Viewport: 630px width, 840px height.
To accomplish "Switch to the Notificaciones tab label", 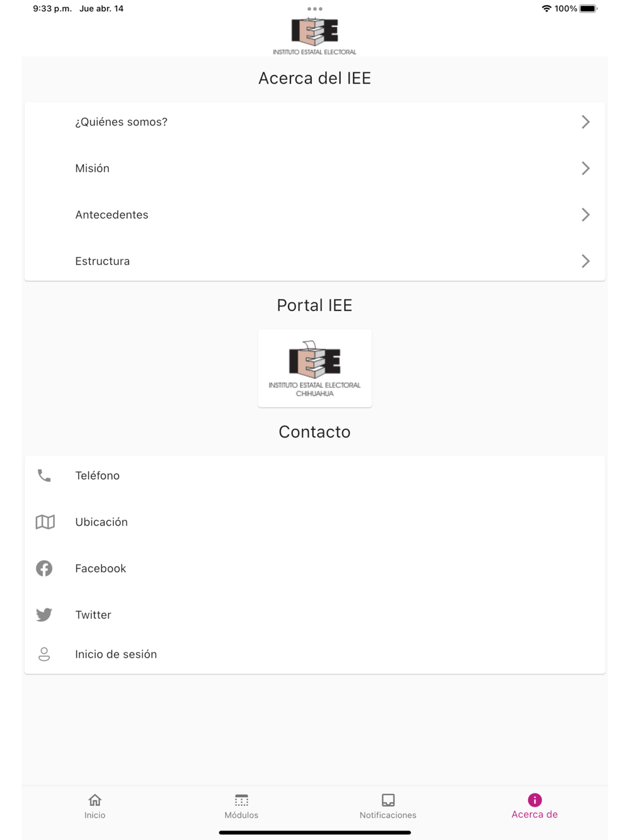I will 388,815.
